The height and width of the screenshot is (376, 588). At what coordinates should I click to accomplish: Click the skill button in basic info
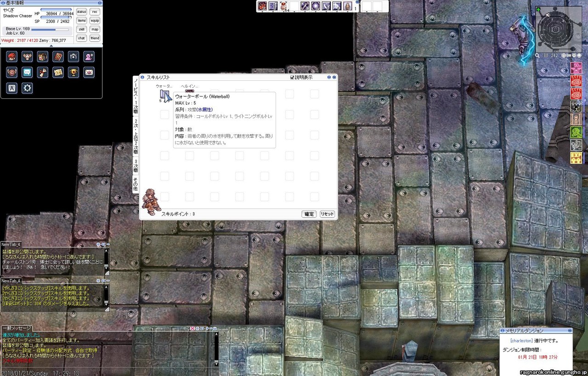tap(82, 29)
